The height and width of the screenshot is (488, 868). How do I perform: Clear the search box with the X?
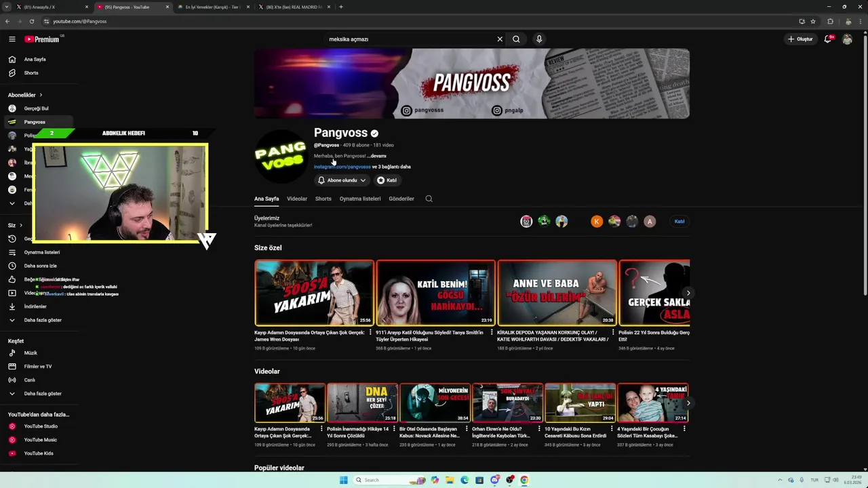500,39
